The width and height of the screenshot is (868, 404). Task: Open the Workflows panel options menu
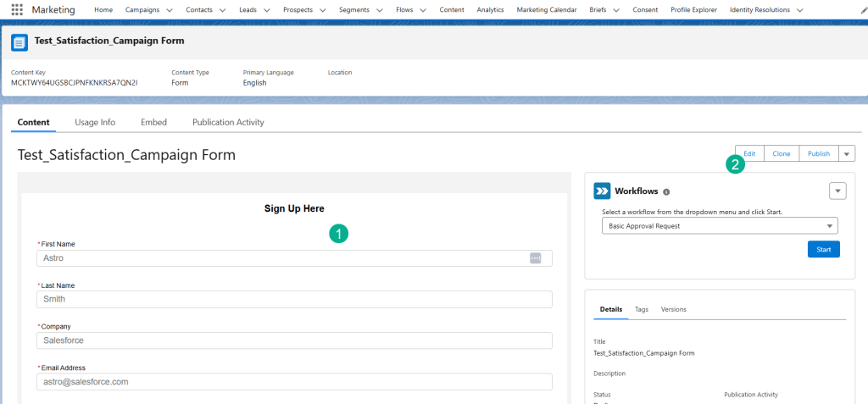837,191
